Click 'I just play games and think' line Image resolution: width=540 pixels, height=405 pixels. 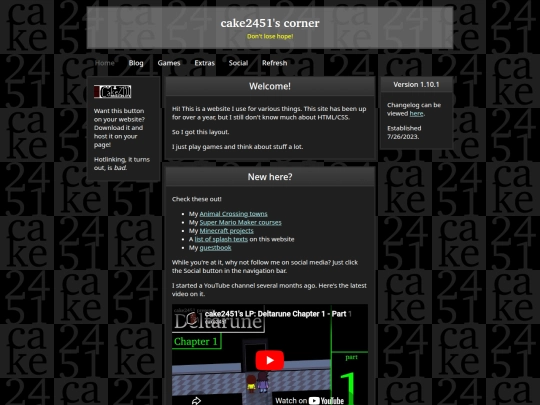[238, 147]
